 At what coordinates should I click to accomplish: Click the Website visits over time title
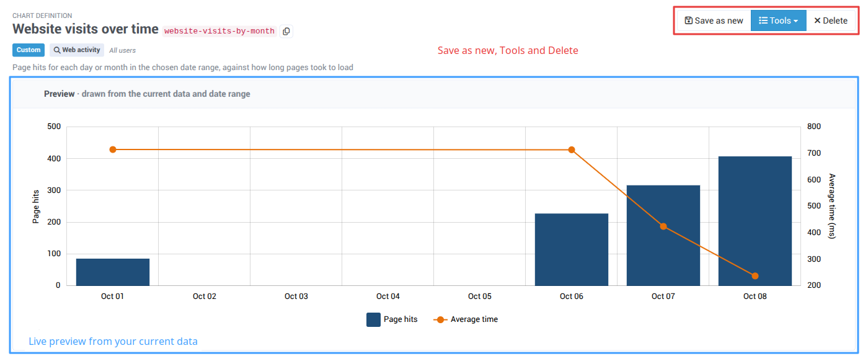pos(86,29)
